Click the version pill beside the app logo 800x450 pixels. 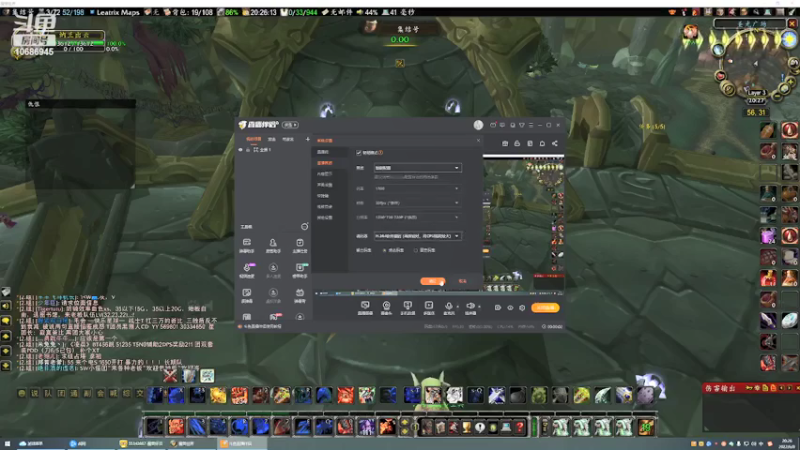(290, 125)
